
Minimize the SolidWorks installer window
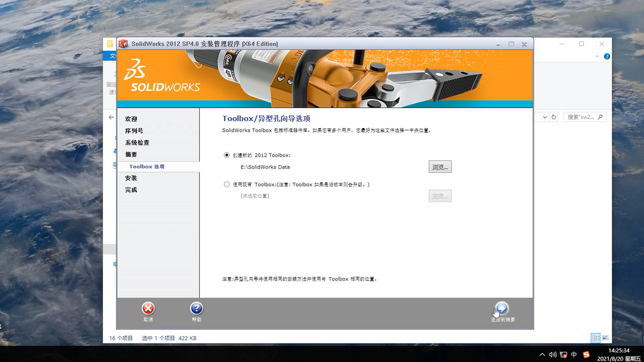pyautogui.click(x=498, y=44)
